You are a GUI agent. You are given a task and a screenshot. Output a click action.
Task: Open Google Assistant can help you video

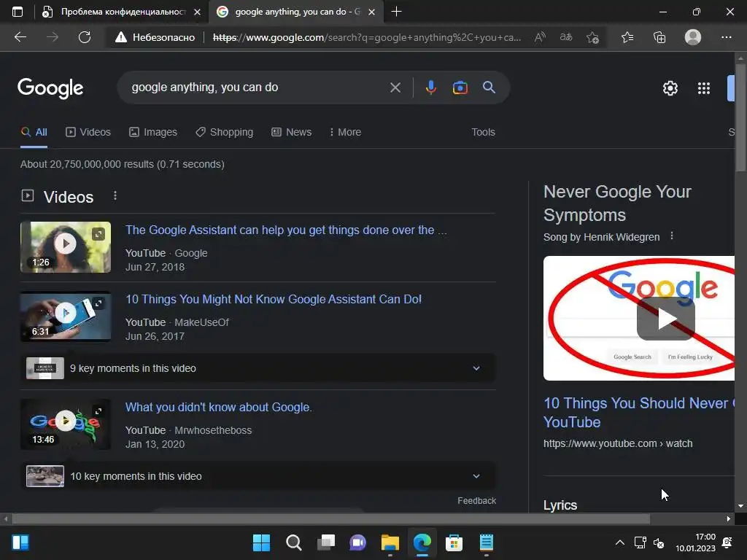coord(286,230)
